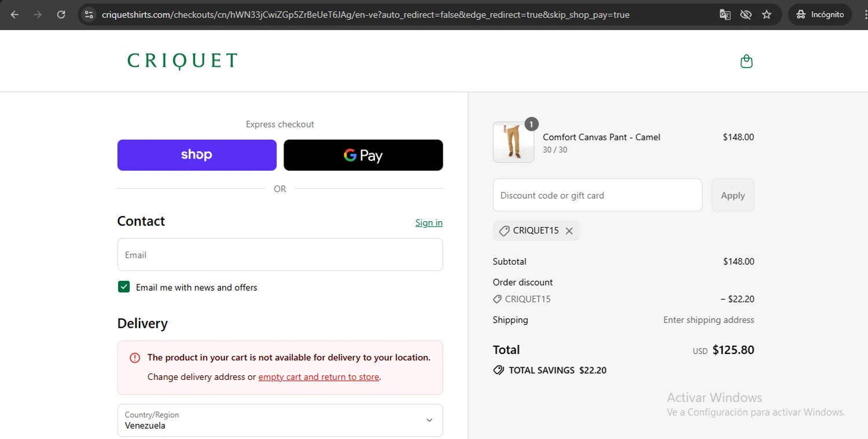868x439 pixels.
Task: Go back using browser back arrow
Action: coord(15,14)
